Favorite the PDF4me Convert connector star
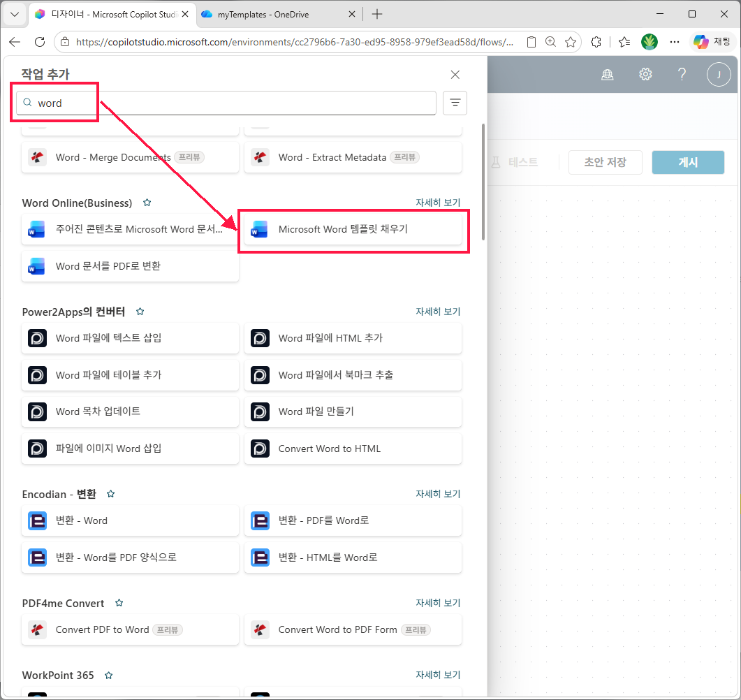This screenshot has height=700, width=741. tap(119, 603)
